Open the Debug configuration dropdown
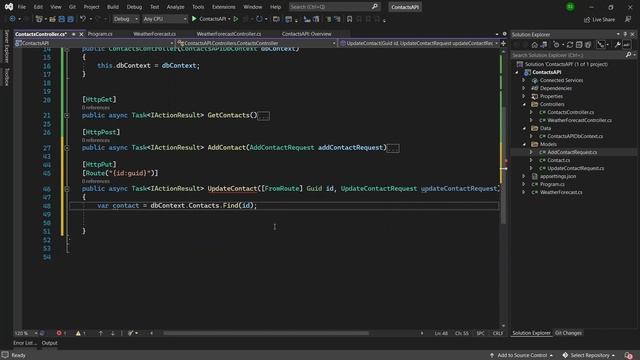 click(x=125, y=19)
